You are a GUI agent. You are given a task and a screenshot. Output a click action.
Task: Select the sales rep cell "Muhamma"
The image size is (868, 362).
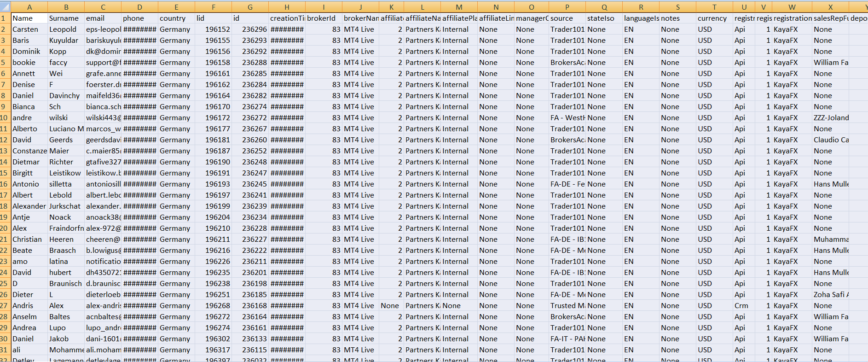[x=831, y=239]
